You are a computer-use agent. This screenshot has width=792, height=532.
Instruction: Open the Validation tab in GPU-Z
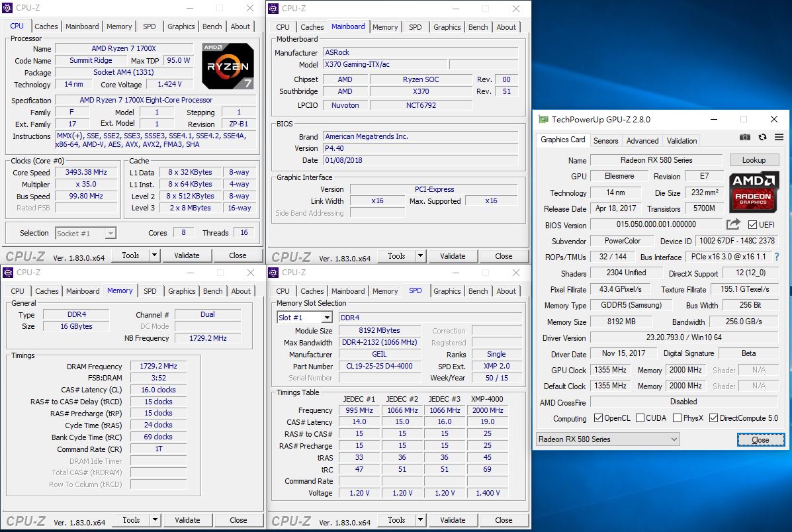[682, 140]
